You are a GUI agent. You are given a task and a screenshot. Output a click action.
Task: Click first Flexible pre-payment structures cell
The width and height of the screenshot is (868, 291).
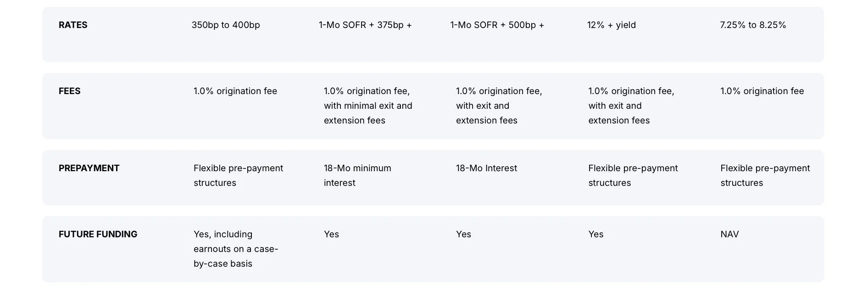coord(238,175)
